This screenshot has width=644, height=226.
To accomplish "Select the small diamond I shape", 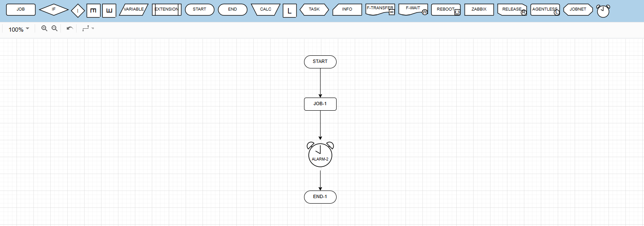I will pyautogui.click(x=78, y=11).
